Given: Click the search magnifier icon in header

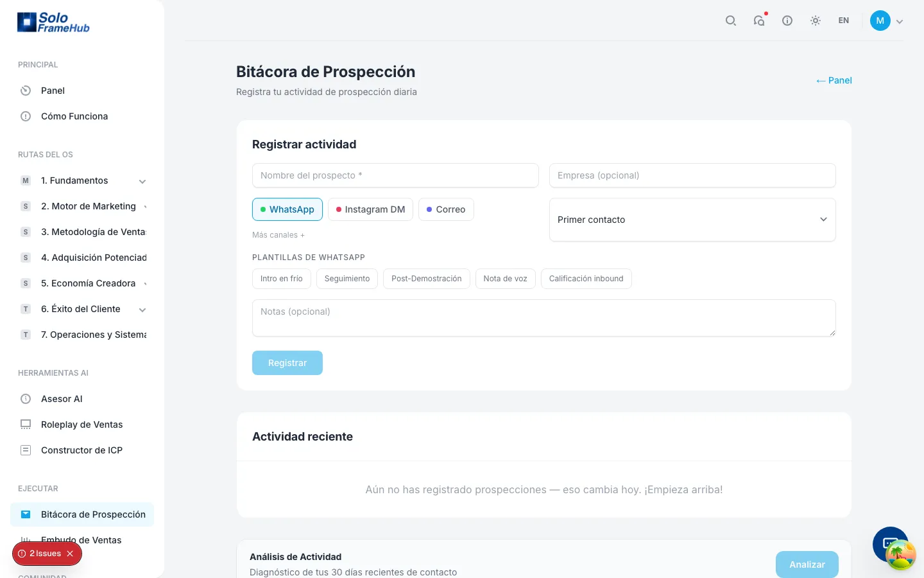Looking at the screenshot, I should (x=730, y=21).
